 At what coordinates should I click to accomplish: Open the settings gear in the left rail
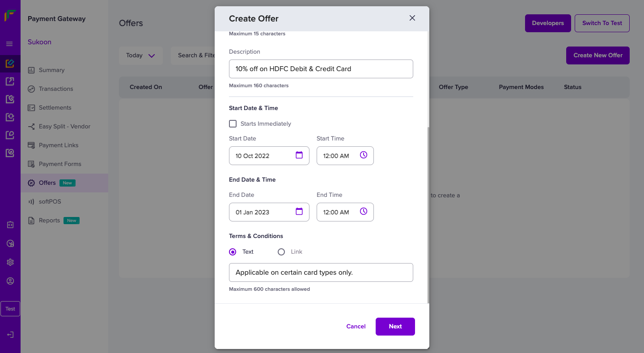(x=10, y=262)
